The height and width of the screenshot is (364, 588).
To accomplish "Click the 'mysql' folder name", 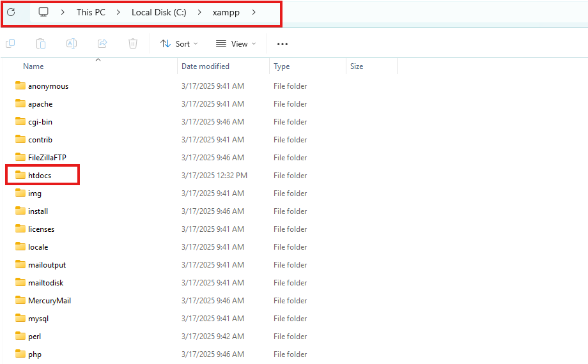I will 38,319.
